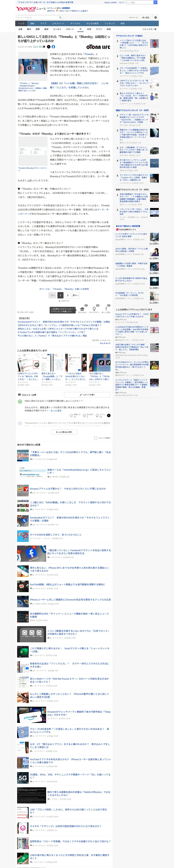Image resolution: width=174 pixels, height=868 pixels.
Task: Open YouTube動画、8割以上がショート動画 article
Action: (x=67, y=584)
